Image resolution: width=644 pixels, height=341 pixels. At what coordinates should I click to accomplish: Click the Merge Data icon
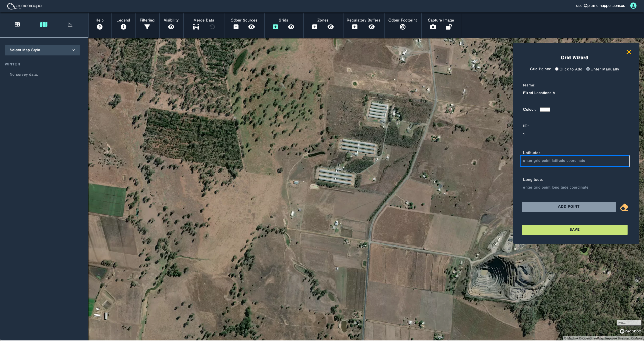coord(196,27)
